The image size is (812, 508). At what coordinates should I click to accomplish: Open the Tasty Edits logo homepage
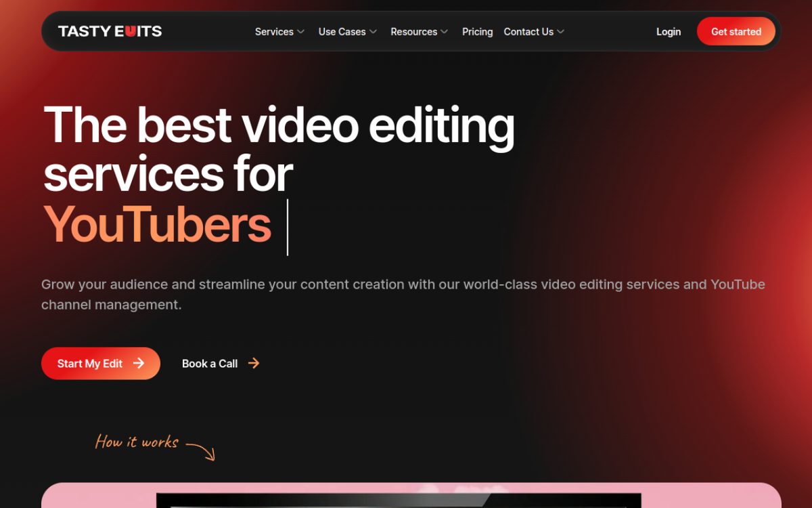pyautogui.click(x=110, y=31)
